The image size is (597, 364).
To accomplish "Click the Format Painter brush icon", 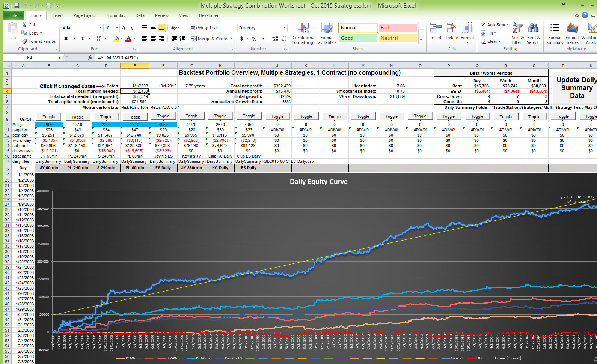I will (25, 41).
